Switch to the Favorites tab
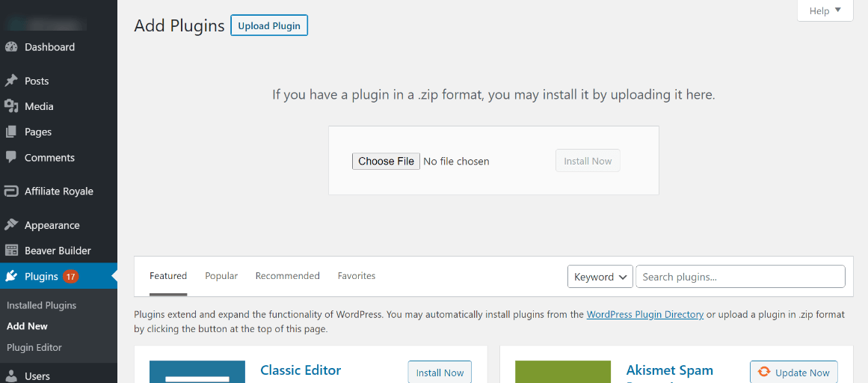 [357, 276]
